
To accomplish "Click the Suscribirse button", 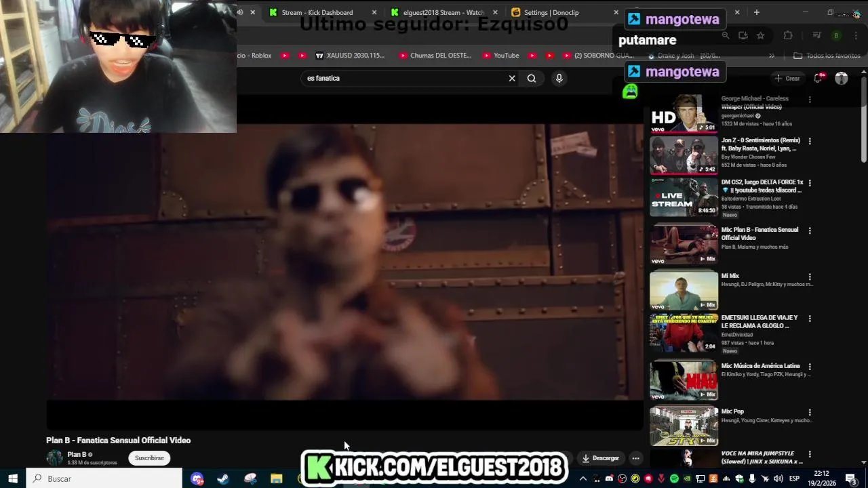I will point(149,458).
